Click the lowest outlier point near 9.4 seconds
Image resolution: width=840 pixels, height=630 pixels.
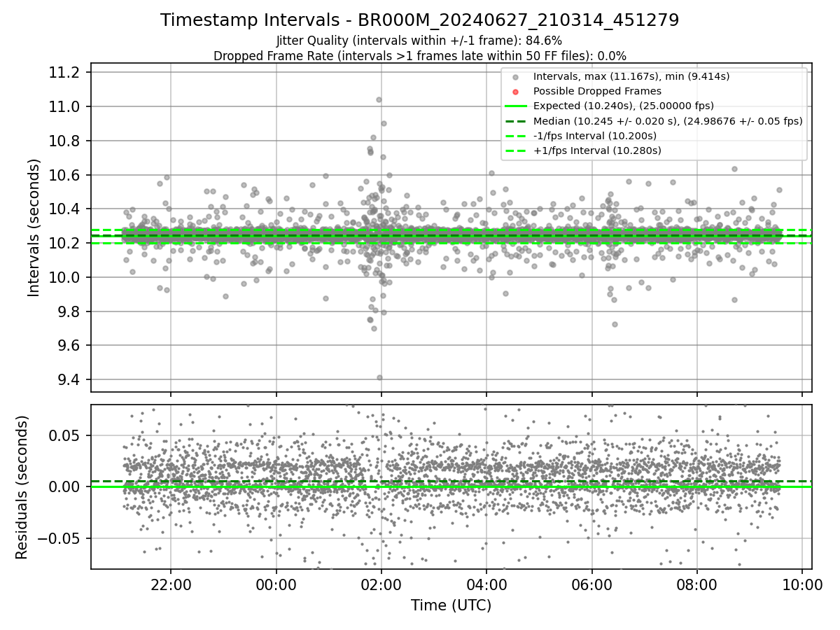coord(379,377)
